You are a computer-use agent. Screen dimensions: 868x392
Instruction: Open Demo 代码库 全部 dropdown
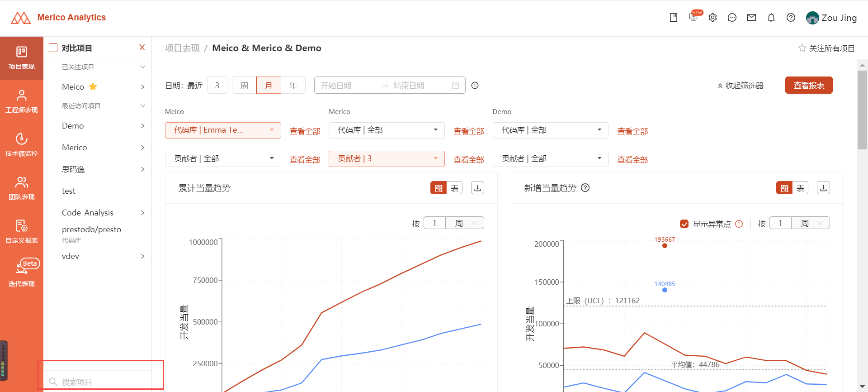(x=550, y=130)
